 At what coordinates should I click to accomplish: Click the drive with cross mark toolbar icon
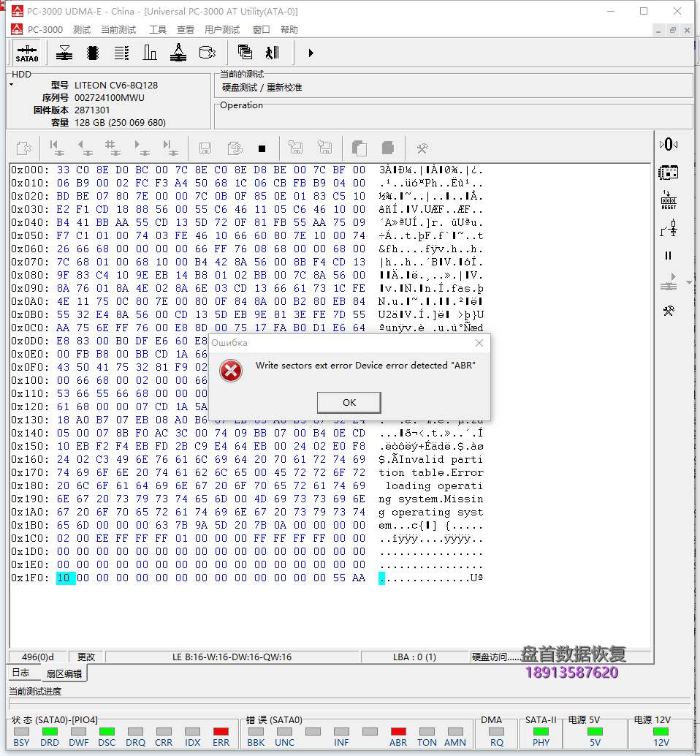click(x=208, y=53)
